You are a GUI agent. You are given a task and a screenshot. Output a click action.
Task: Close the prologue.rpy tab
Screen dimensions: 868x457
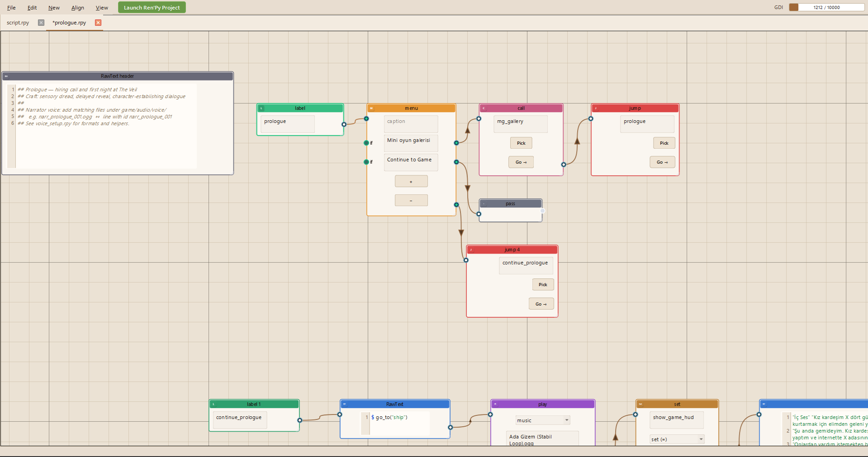[x=98, y=23]
